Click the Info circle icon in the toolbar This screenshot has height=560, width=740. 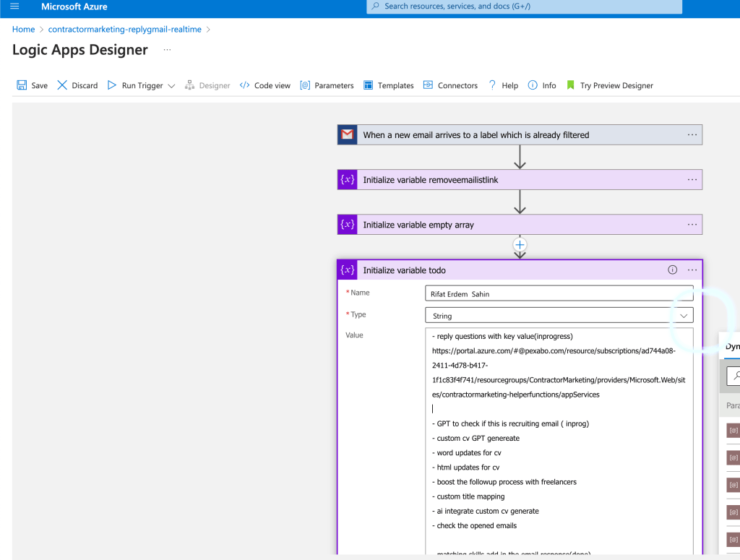(x=533, y=85)
